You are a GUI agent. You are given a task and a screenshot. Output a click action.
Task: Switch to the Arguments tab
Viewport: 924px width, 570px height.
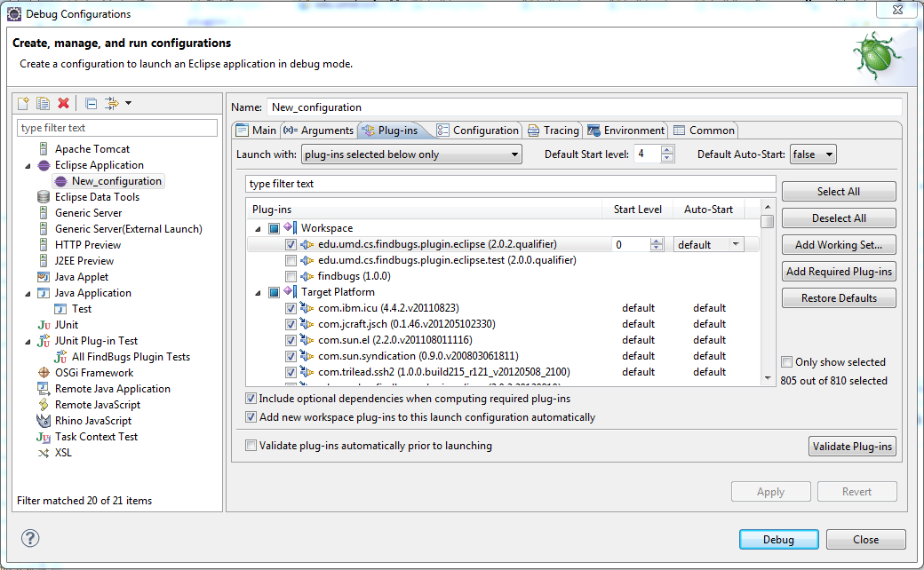[319, 131]
